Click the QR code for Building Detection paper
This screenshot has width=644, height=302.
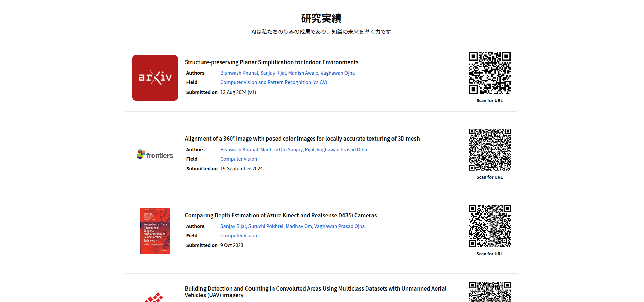pyautogui.click(x=489, y=292)
